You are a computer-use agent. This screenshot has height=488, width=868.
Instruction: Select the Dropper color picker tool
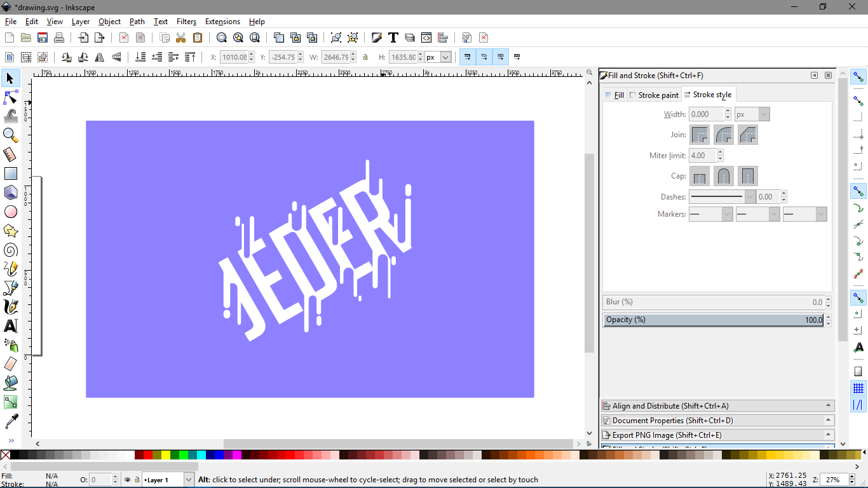click(11, 421)
